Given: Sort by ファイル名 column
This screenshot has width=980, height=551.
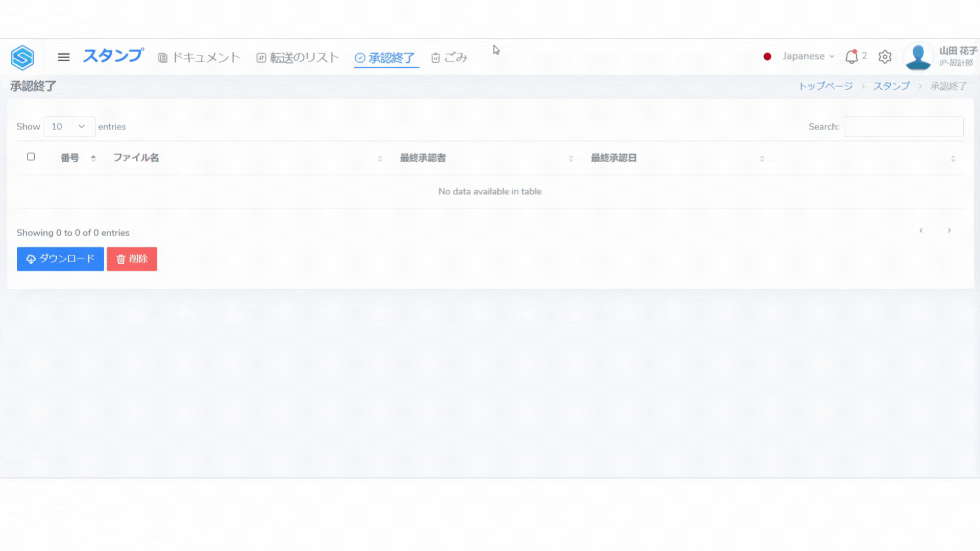Looking at the screenshot, I should point(136,158).
